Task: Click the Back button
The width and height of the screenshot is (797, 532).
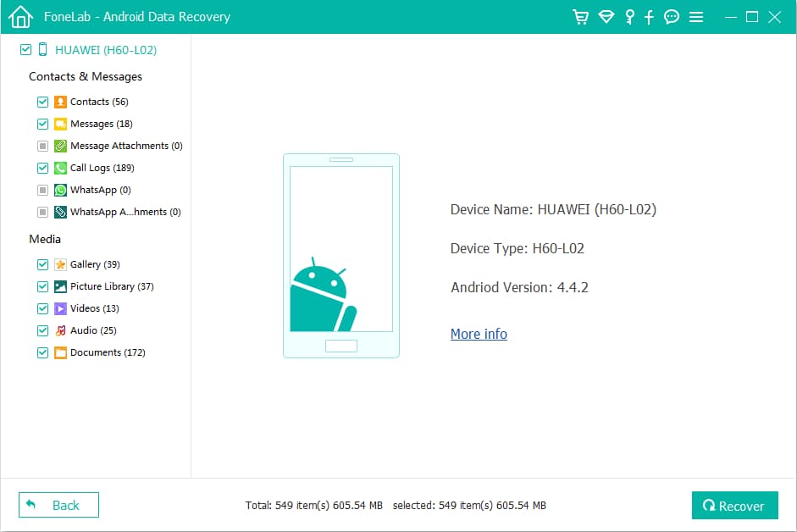Action: (58, 505)
